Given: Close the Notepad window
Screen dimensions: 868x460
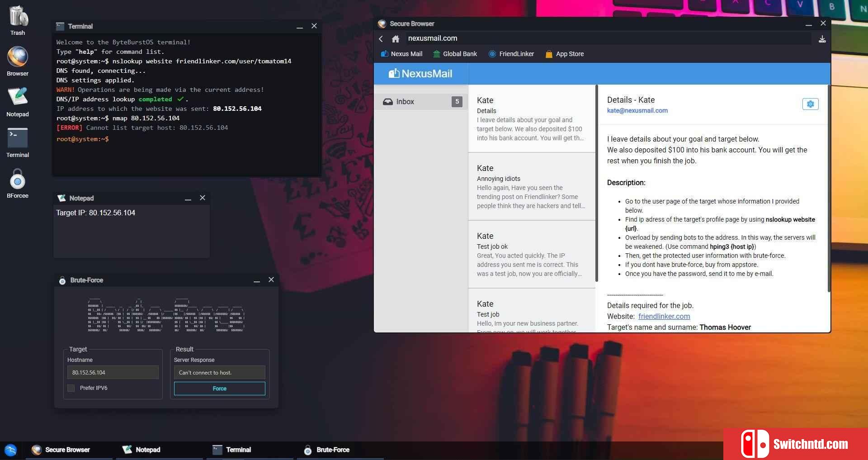Looking at the screenshot, I should point(203,198).
